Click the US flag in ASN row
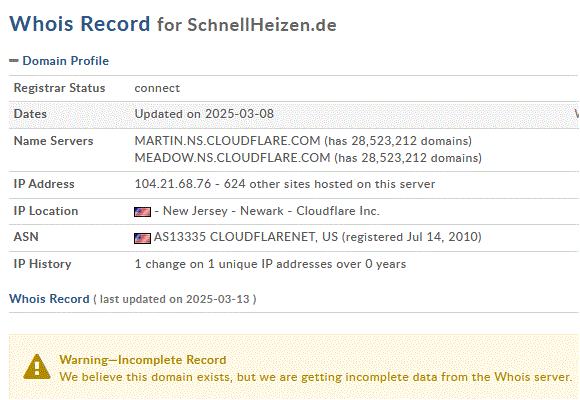Viewport: 580px width, 400px height. [142, 238]
